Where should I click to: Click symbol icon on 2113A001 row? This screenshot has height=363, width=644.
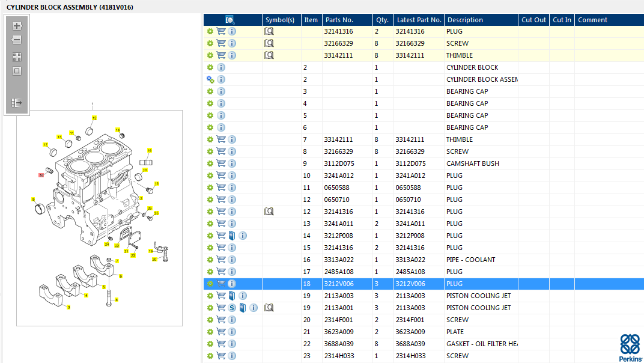[269, 308]
